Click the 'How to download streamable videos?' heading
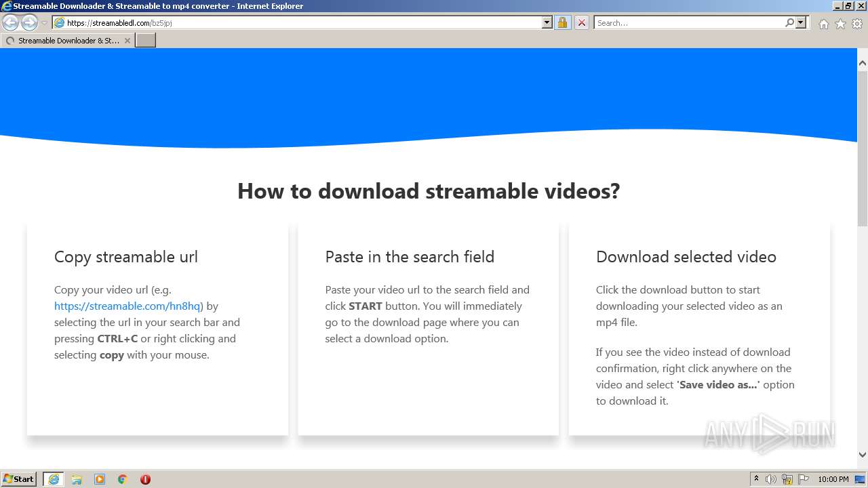The width and height of the screenshot is (868, 488). coord(429,191)
